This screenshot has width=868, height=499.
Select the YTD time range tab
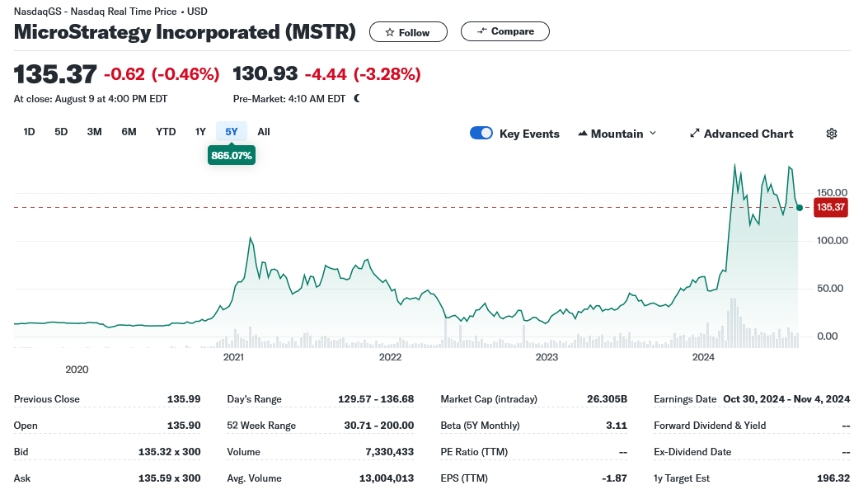(x=166, y=132)
